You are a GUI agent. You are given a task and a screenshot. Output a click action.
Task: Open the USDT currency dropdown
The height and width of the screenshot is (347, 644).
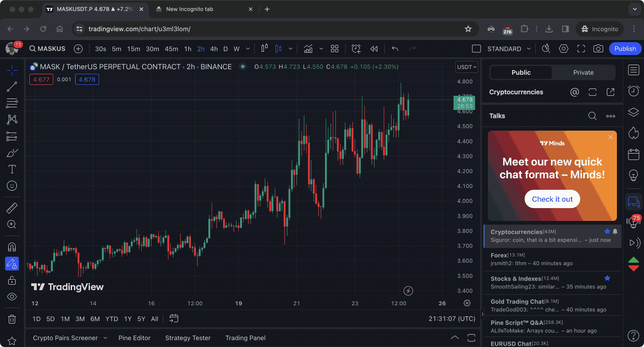pyautogui.click(x=467, y=67)
